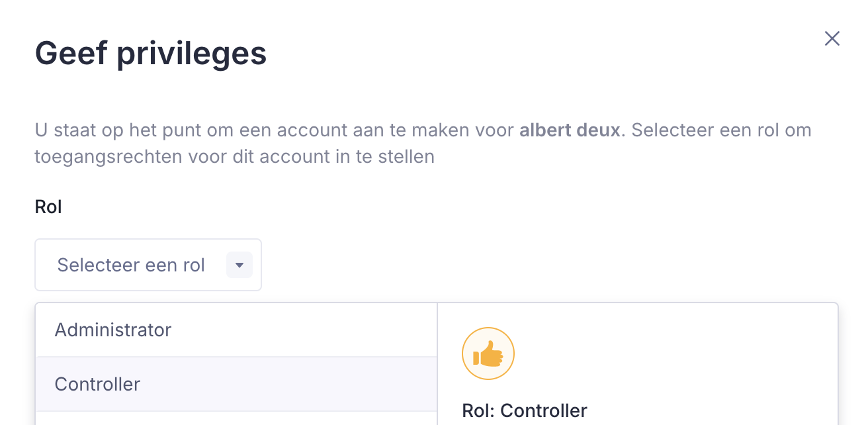Click the thumbs-up role icon

pyautogui.click(x=488, y=354)
